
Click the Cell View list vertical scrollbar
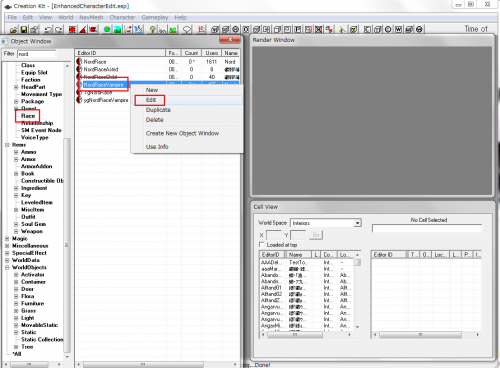point(357,291)
